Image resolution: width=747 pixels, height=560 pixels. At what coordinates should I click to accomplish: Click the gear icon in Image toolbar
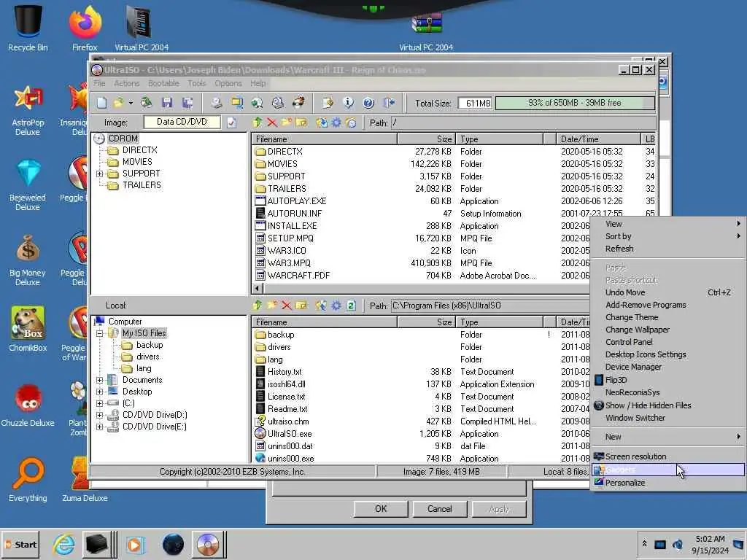pos(336,122)
